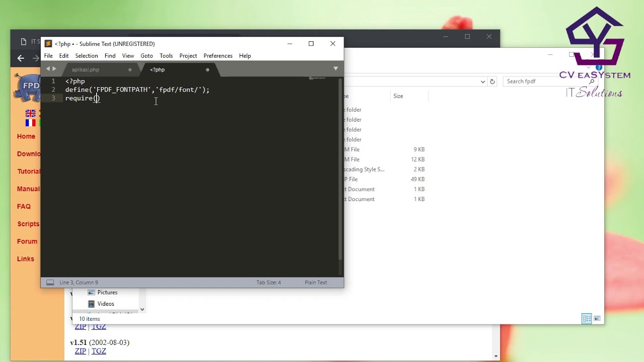The height and width of the screenshot is (362, 644).
Task: Click the Sublime Text app icon in title bar
Action: 48,44
